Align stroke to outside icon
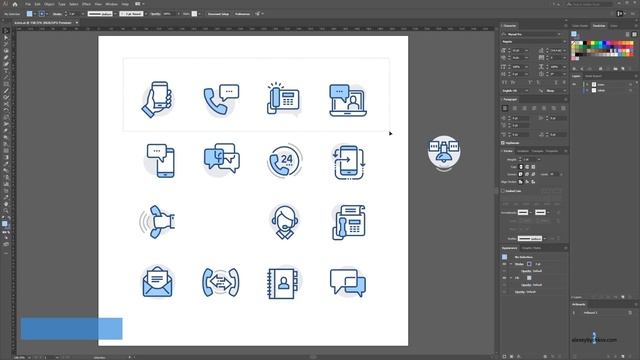The width and height of the screenshot is (640, 360). [x=533, y=182]
